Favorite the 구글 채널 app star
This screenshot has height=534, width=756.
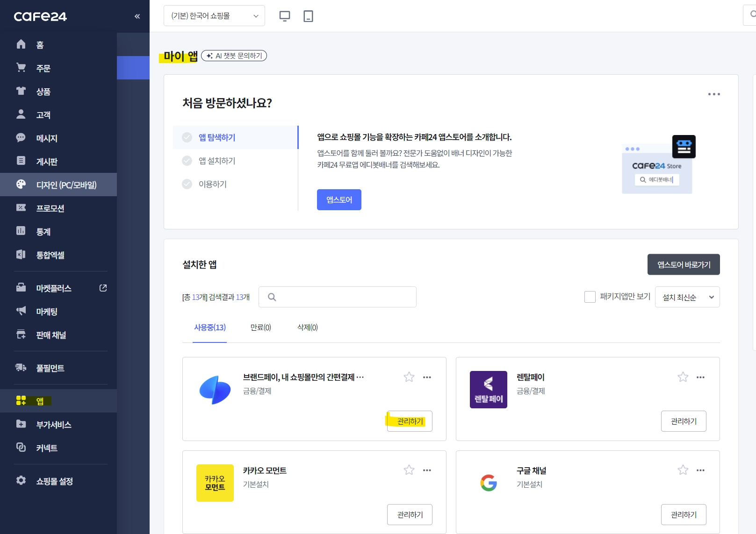pyautogui.click(x=683, y=470)
